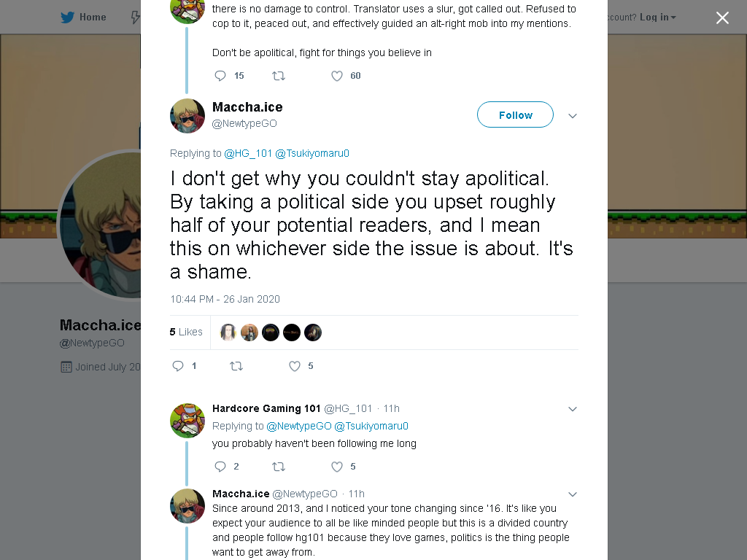The image size is (747, 560).
Task: Open the Log in dropdown menu
Action: [657, 17]
